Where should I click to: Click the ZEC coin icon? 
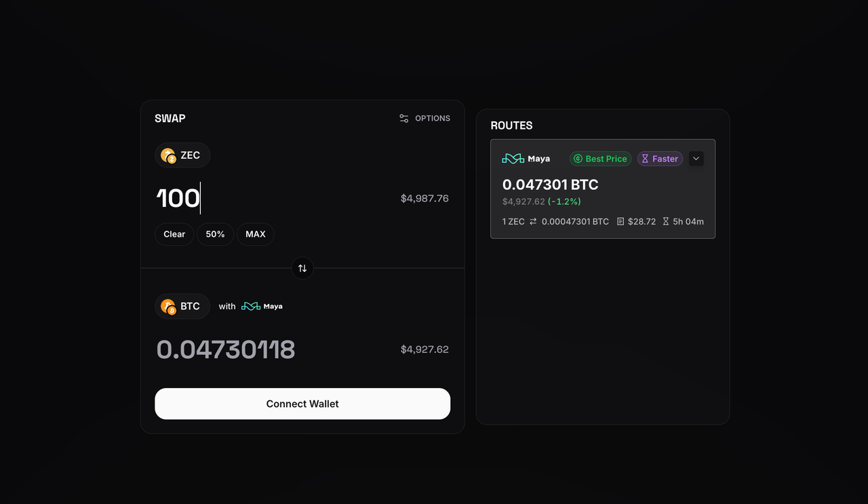click(168, 155)
